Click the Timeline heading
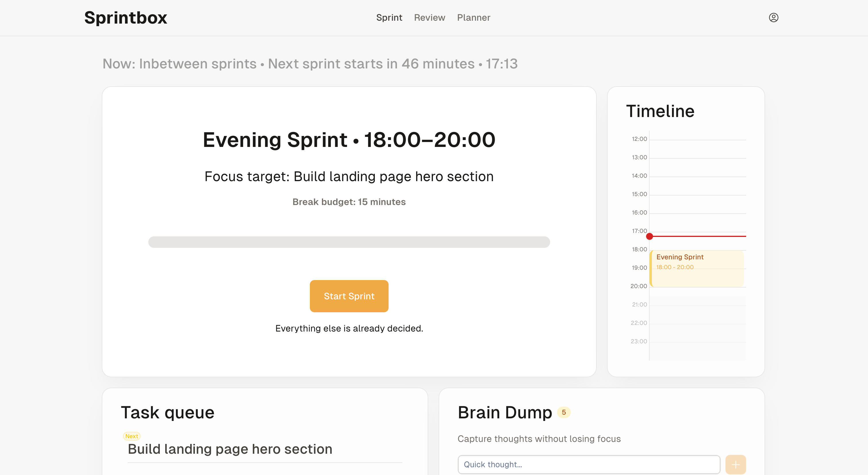The height and width of the screenshot is (475, 868). pos(660,111)
